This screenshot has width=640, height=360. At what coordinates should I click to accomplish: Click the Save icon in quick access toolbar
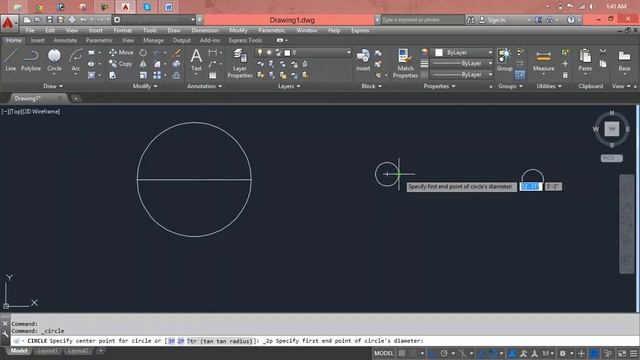point(49,20)
